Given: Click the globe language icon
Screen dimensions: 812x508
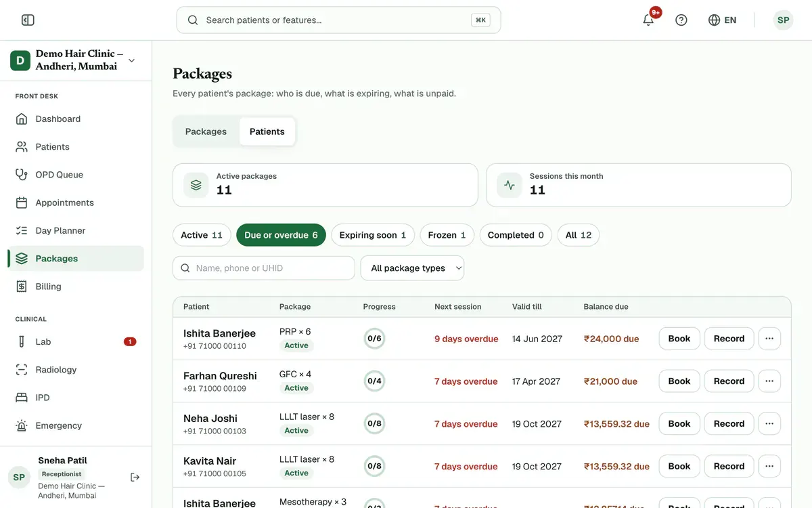Looking at the screenshot, I should (x=714, y=20).
